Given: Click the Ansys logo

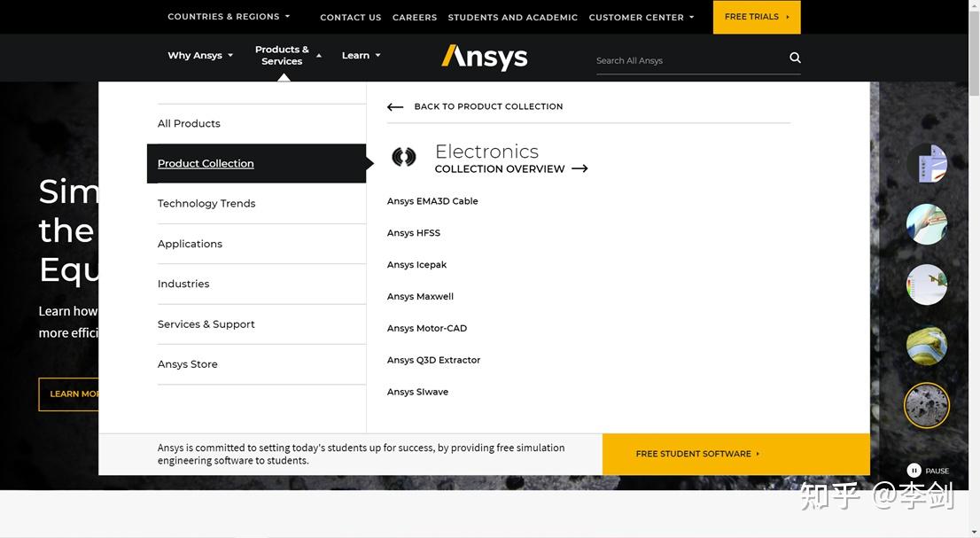Looking at the screenshot, I should (x=485, y=58).
